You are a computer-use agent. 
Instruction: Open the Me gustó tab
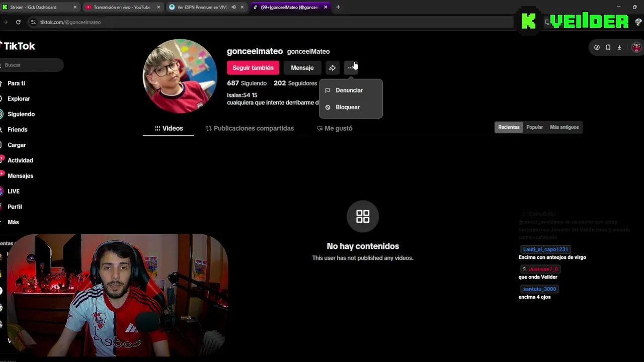(x=335, y=128)
